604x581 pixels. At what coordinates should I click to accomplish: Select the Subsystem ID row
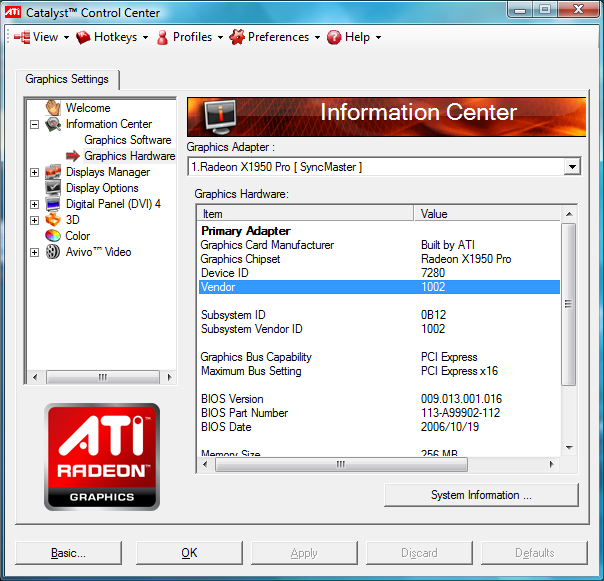[x=379, y=315]
